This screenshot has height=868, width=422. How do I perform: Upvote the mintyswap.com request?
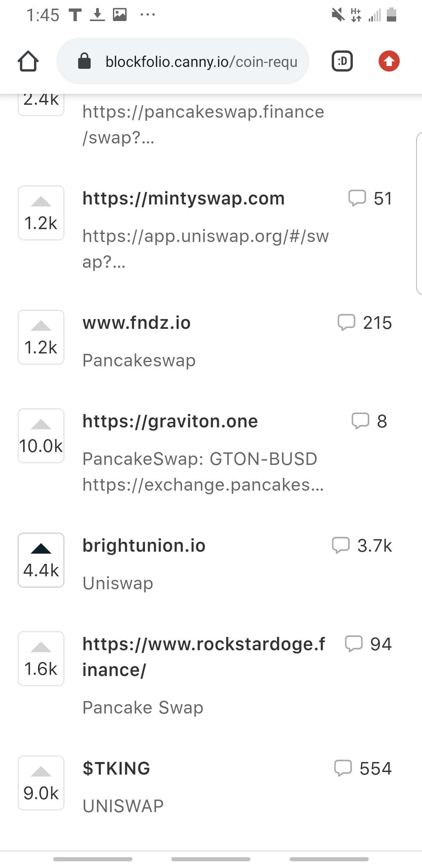point(41,213)
